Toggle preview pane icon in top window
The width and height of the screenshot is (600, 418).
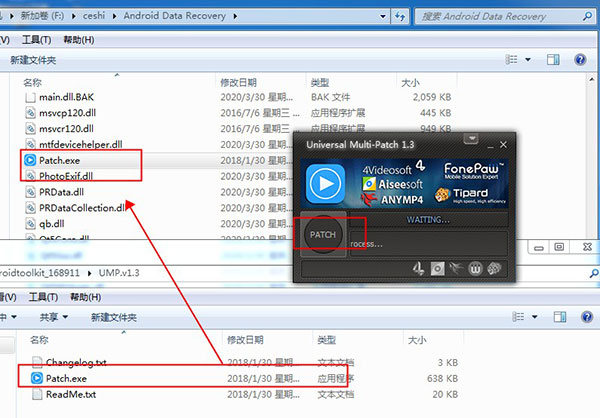(x=553, y=59)
